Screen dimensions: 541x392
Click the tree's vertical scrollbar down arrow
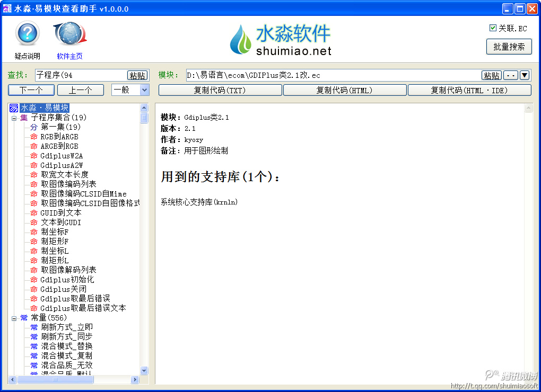[144, 371]
